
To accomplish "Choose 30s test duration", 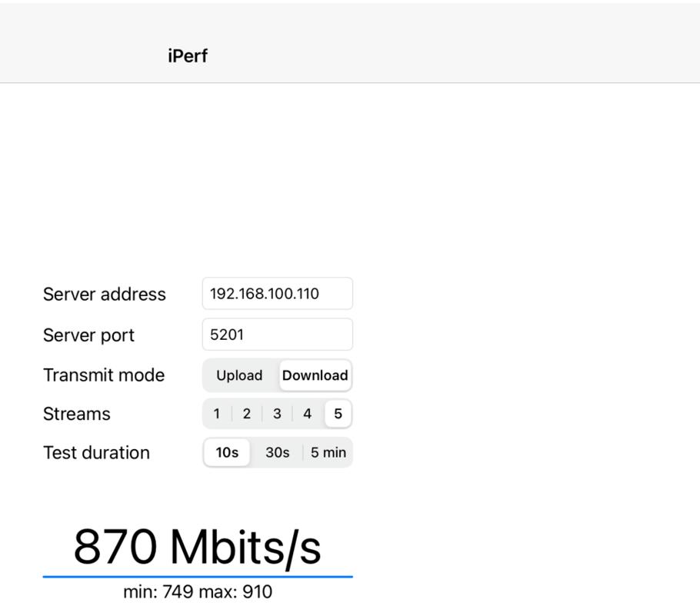I will coord(278,452).
